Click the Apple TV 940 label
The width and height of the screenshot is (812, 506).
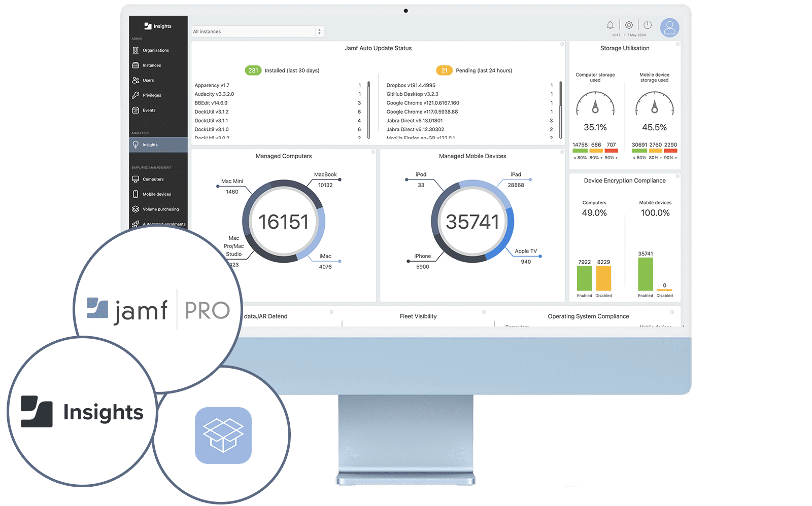click(x=526, y=256)
